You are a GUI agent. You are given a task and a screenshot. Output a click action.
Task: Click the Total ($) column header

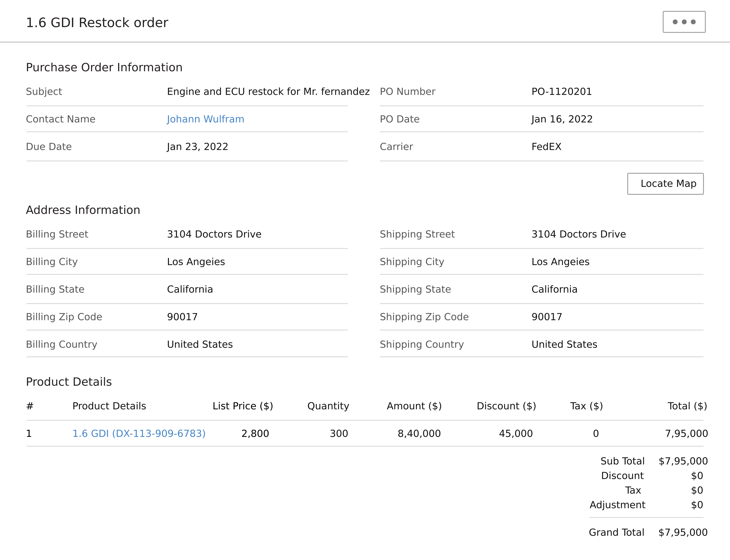pos(687,406)
